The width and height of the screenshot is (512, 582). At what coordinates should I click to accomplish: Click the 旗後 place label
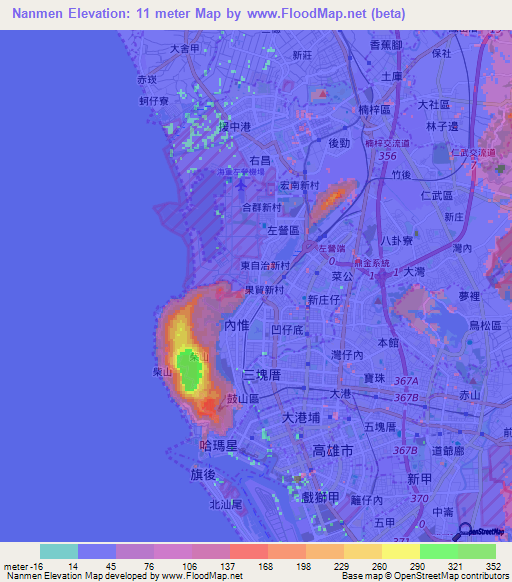[x=203, y=474]
